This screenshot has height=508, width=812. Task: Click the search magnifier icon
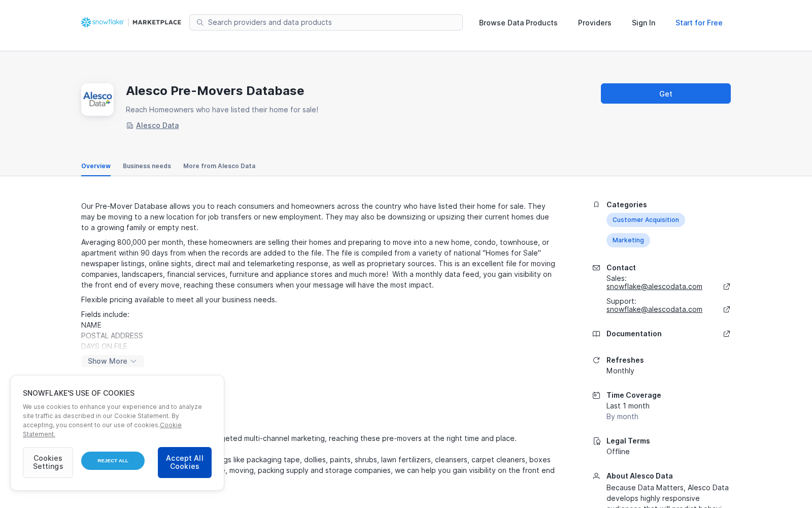[x=200, y=22]
